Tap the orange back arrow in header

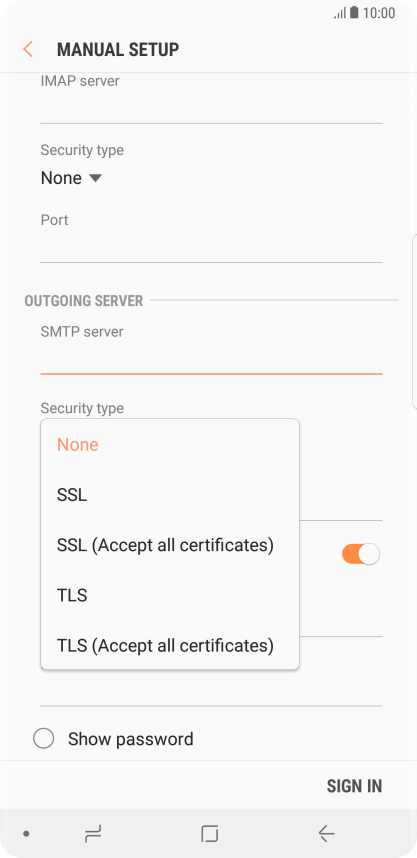pos(28,49)
